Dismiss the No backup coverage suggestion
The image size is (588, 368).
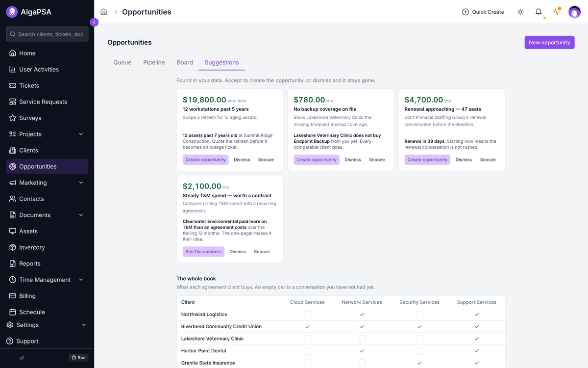[x=353, y=159]
